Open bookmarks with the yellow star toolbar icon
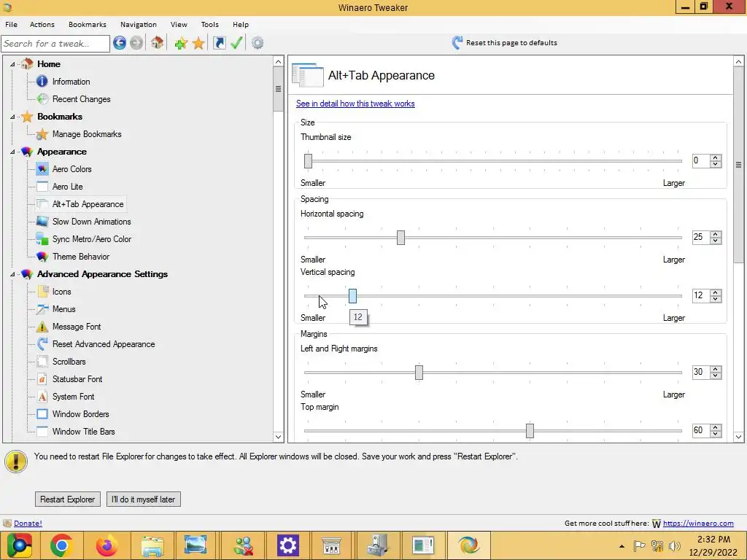Image resolution: width=747 pixels, height=560 pixels. [x=198, y=43]
